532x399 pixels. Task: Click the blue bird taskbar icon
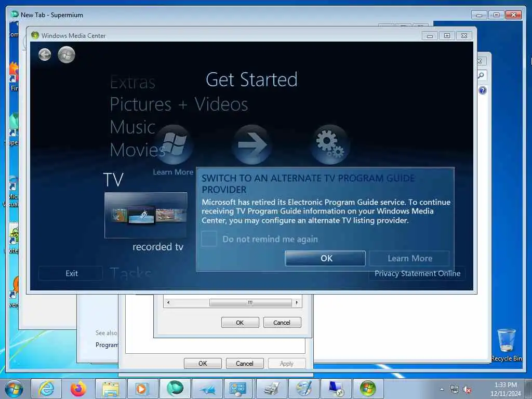[207, 389]
